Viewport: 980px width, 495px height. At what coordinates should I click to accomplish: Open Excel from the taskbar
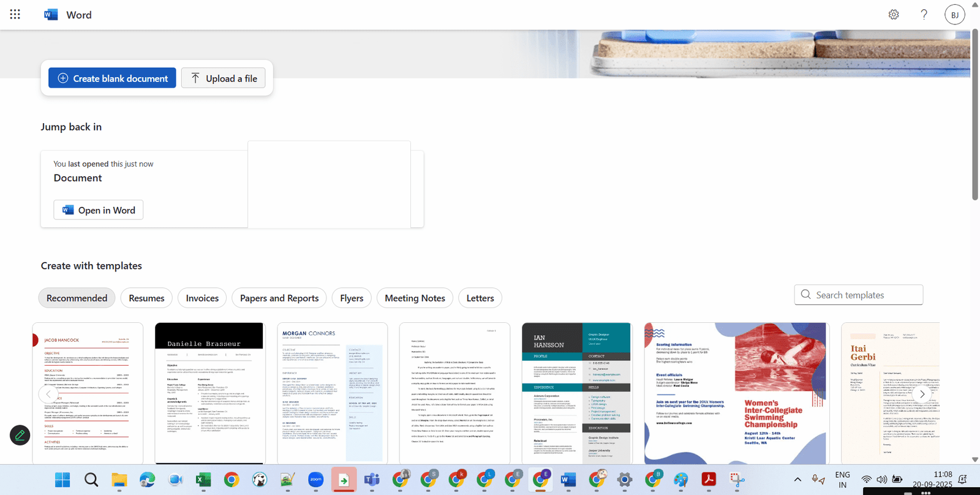tap(203, 480)
